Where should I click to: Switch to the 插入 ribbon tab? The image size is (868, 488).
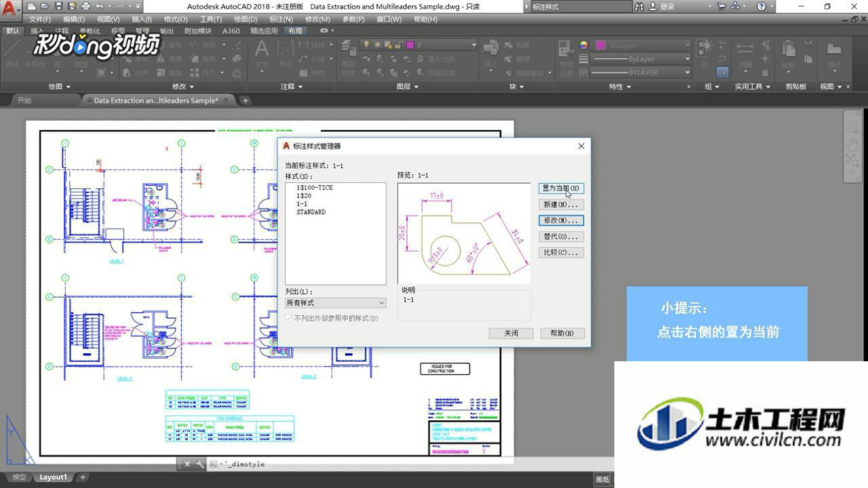[x=37, y=31]
